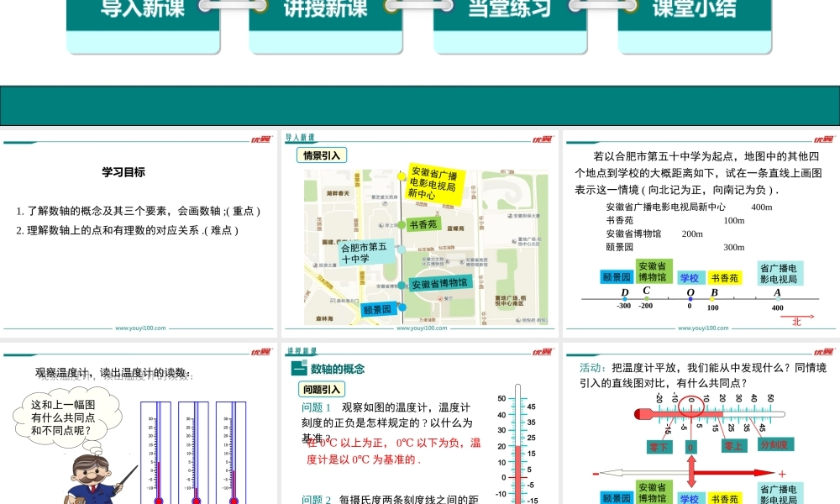Click the 问题引入 label button
Viewport: 840px width, 504px height.
click(320, 389)
